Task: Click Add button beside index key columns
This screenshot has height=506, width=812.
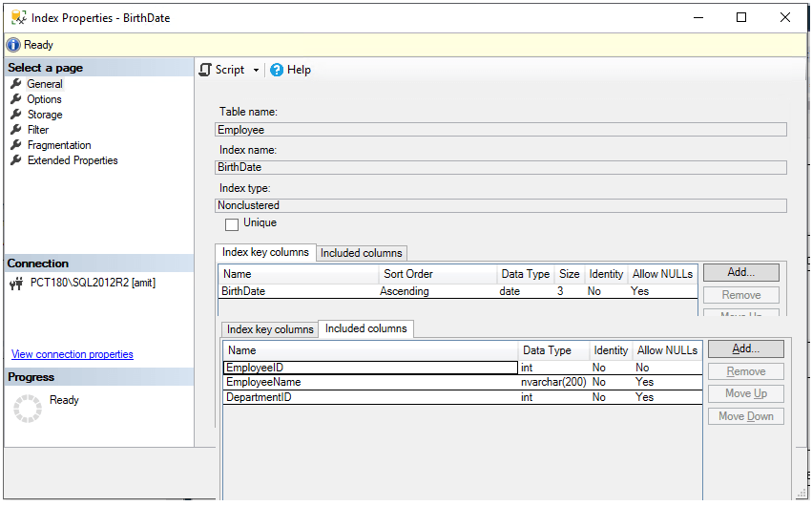Action: point(740,273)
